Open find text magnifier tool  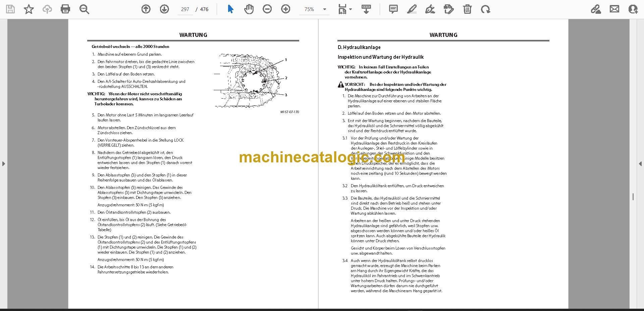click(84, 9)
